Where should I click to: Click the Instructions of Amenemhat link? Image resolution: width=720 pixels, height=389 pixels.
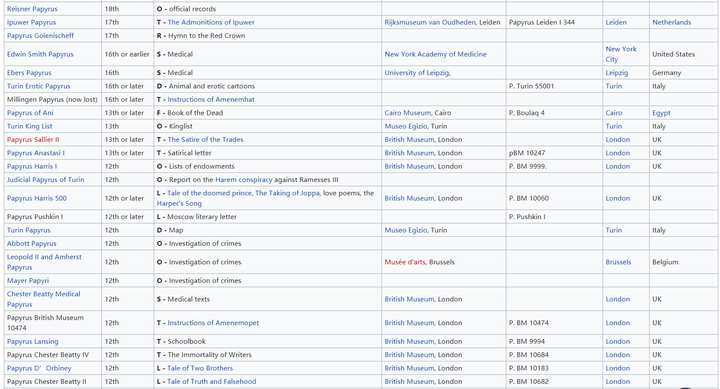point(211,99)
